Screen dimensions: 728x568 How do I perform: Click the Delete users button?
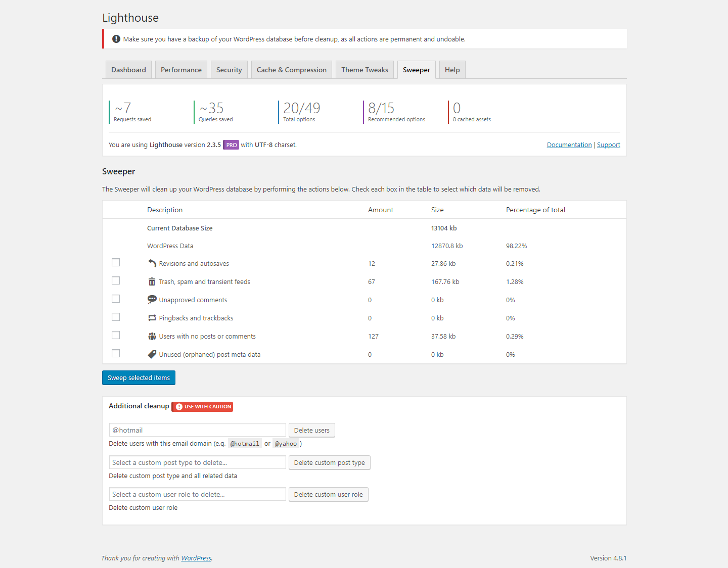point(312,431)
